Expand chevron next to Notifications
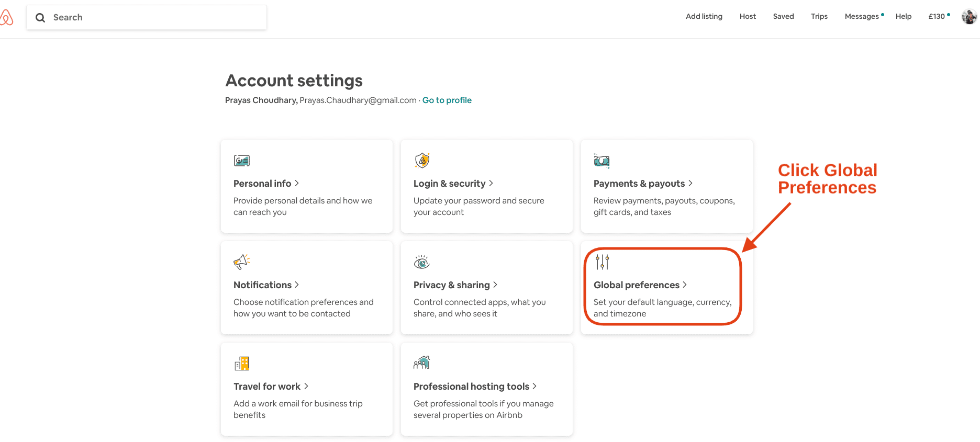Image resolution: width=980 pixels, height=442 pixels. pyautogui.click(x=297, y=285)
